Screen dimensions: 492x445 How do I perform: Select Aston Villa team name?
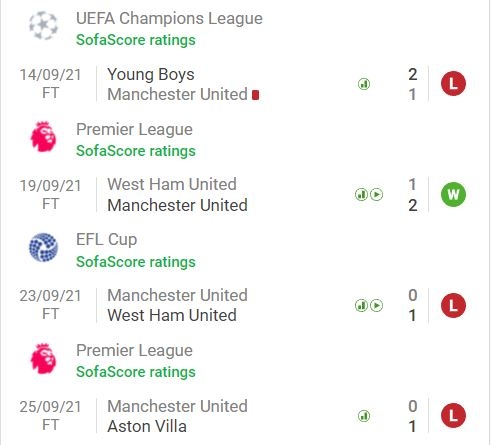click(147, 426)
